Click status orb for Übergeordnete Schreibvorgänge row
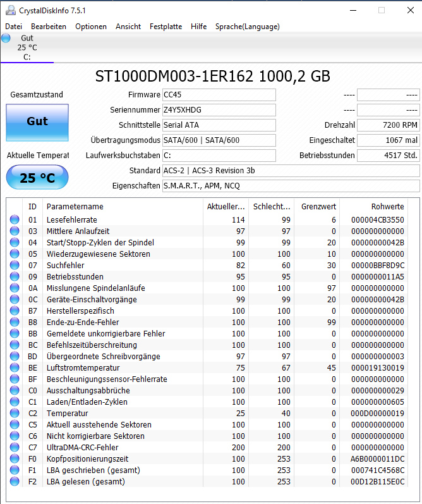 click(15, 356)
